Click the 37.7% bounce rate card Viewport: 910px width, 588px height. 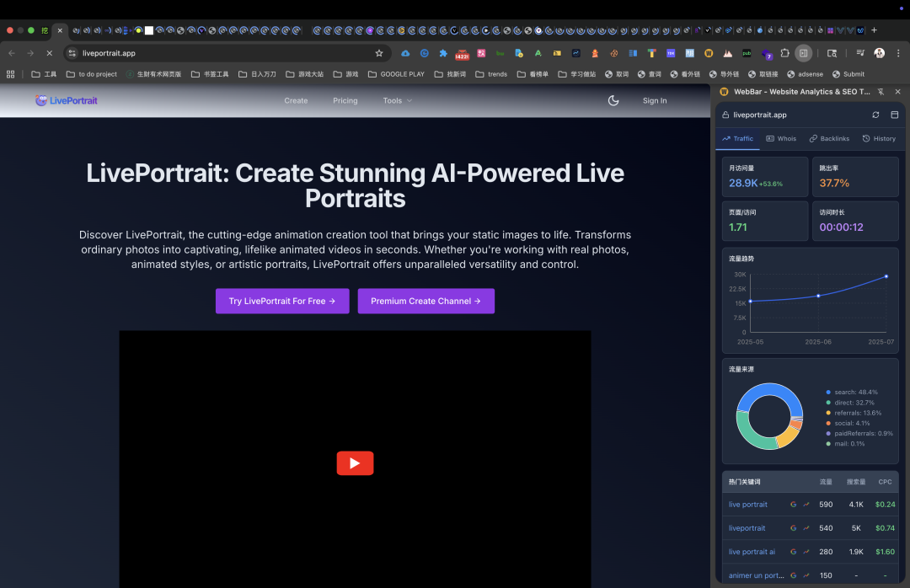click(855, 177)
